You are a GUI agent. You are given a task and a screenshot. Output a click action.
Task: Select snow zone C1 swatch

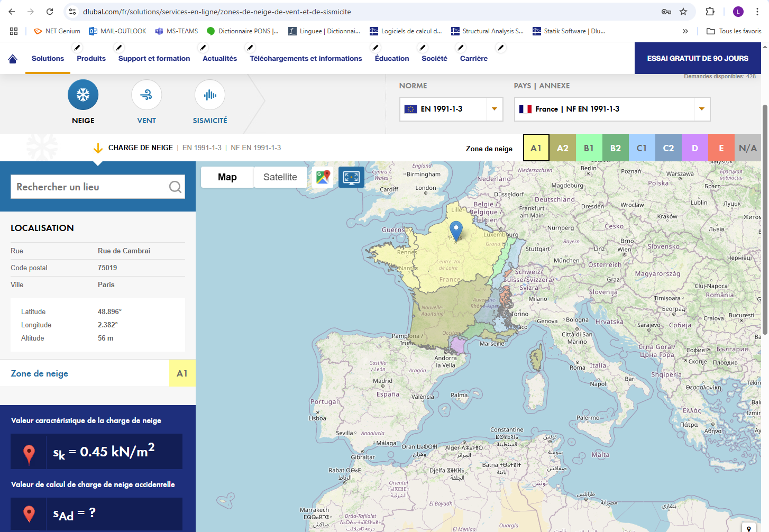642,148
